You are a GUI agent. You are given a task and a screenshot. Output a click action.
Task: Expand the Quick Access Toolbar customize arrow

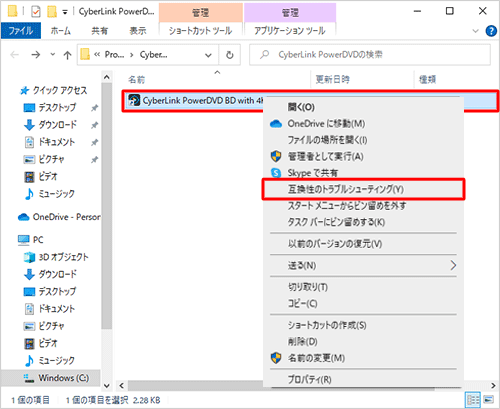pyautogui.click(x=65, y=13)
